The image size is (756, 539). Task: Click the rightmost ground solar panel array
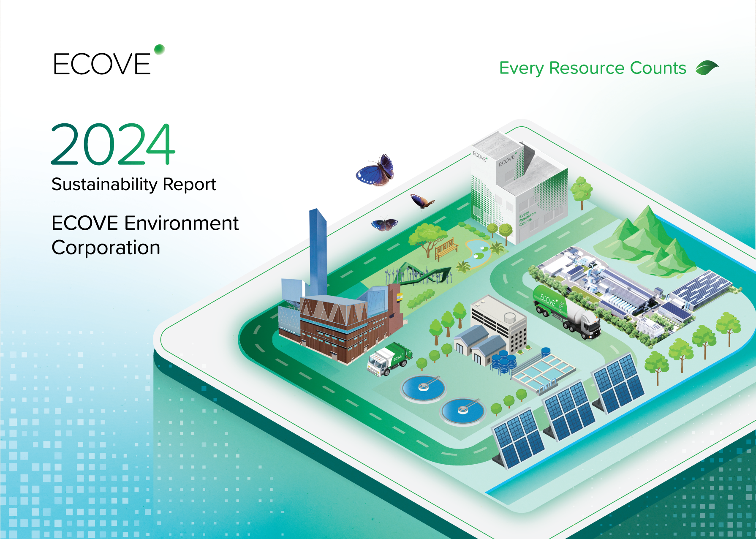[x=619, y=382]
